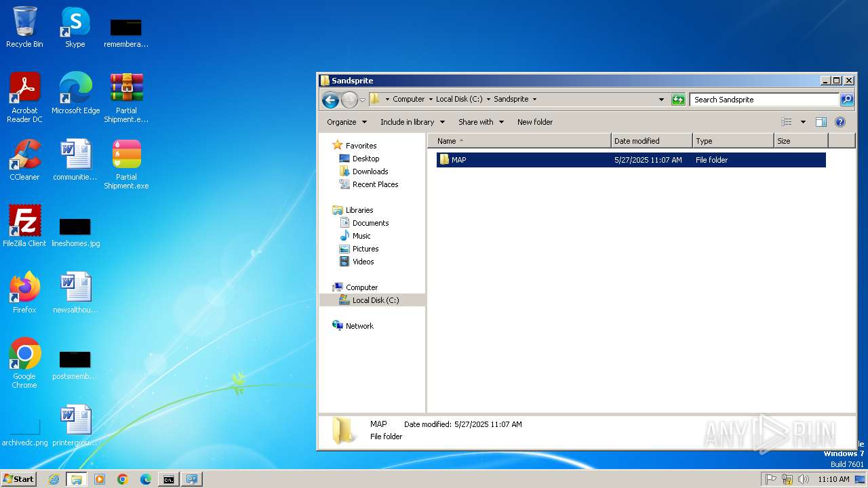Sort by the Type column header

(733, 141)
